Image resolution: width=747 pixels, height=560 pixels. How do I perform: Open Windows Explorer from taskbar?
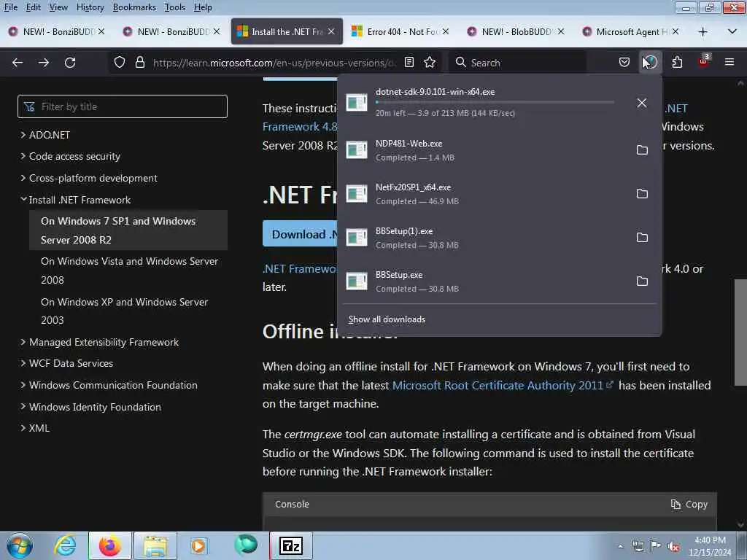point(155,545)
